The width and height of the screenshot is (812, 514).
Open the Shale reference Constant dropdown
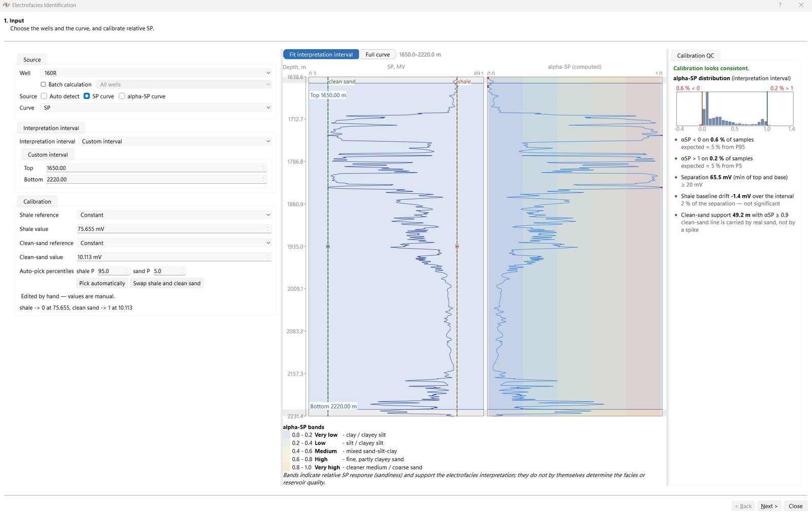point(174,215)
